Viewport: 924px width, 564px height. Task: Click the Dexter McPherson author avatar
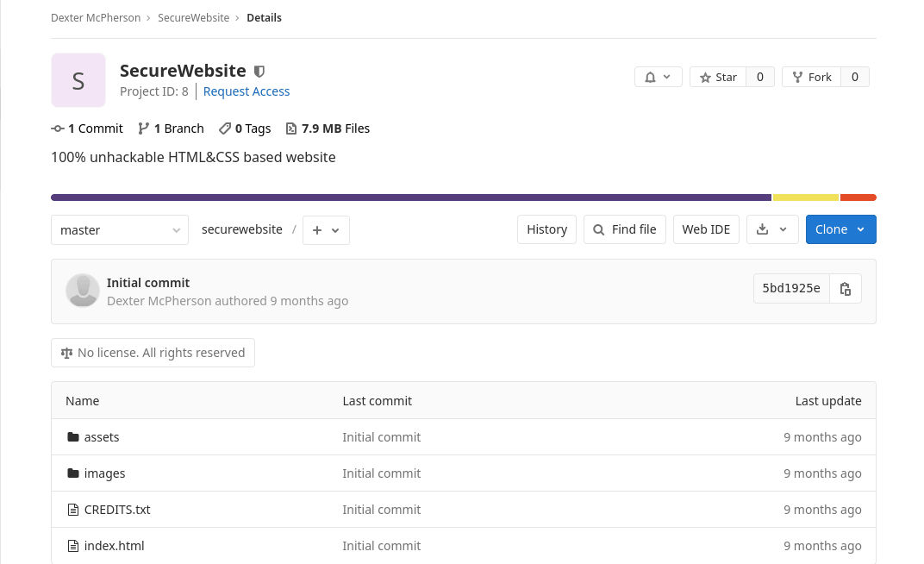(x=83, y=291)
